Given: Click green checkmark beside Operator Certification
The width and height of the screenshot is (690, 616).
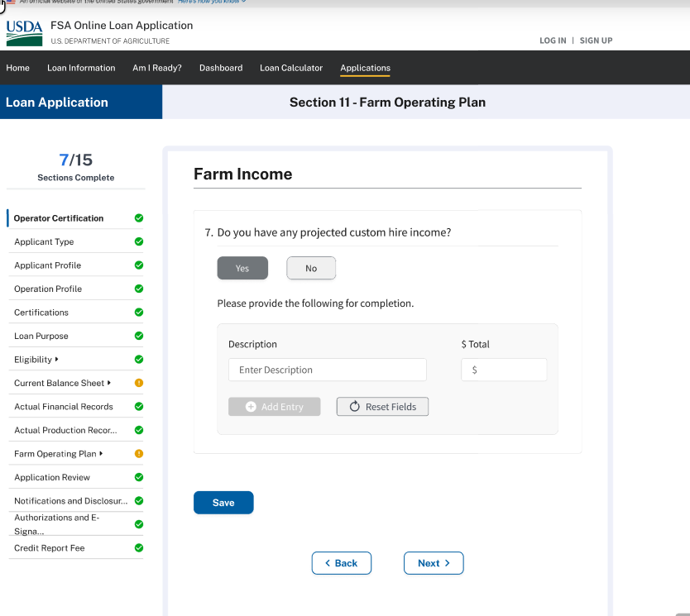Looking at the screenshot, I should point(139,218).
